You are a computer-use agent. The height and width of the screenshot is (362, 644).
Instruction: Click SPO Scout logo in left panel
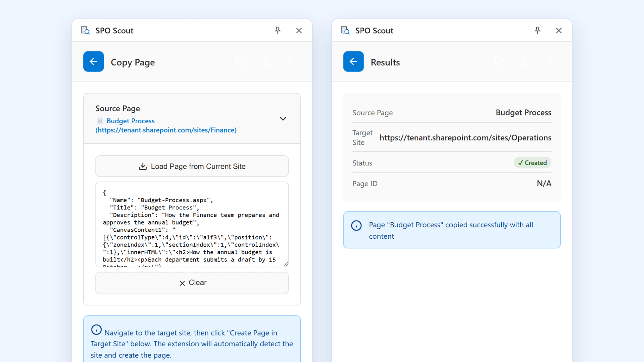point(86,30)
